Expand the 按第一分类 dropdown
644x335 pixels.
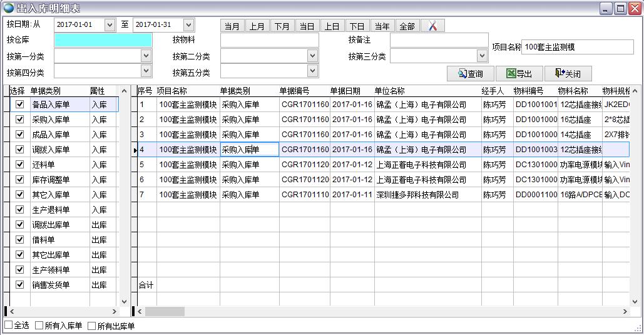pyautogui.click(x=146, y=56)
